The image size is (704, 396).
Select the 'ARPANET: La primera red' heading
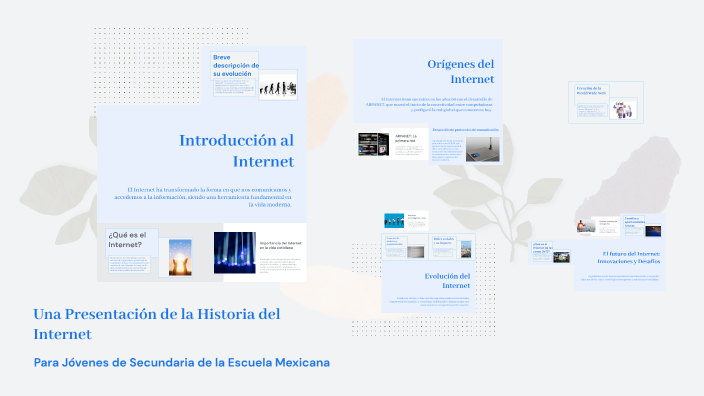406,138
